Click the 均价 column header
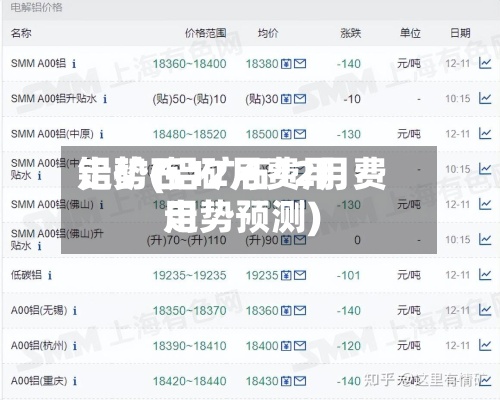 click(268, 33)
